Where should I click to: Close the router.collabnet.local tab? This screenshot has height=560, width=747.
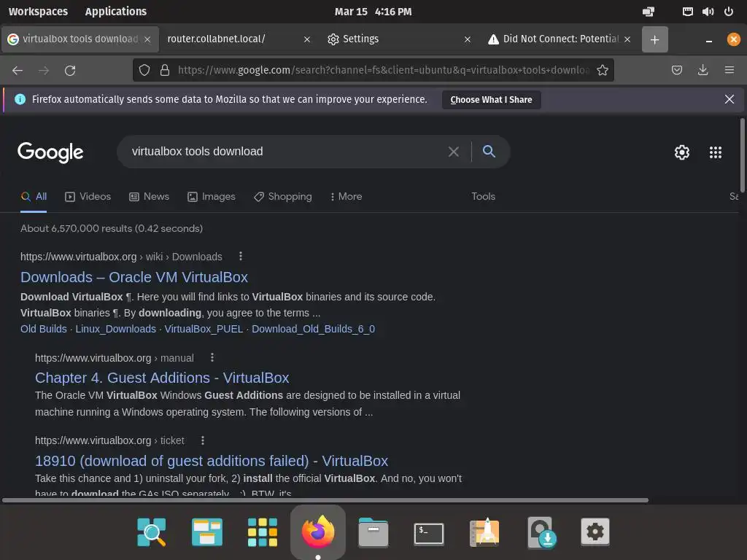[x=307, y=39]
